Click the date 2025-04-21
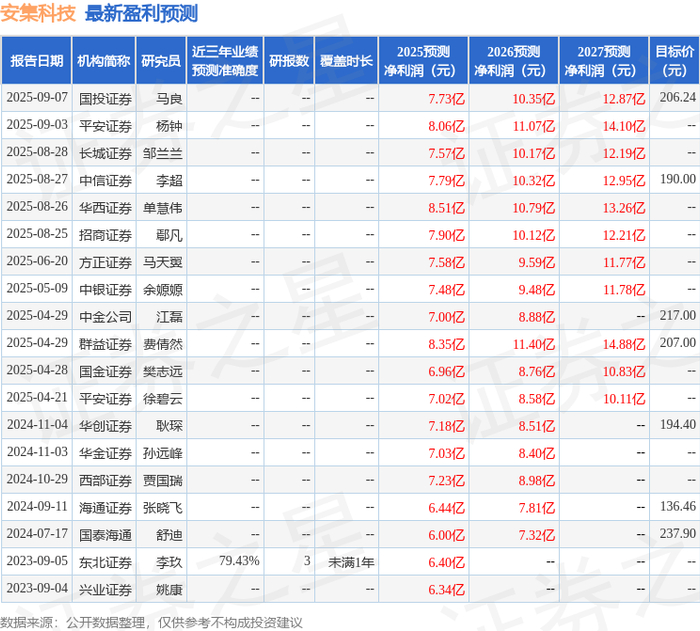 [37, 397]
